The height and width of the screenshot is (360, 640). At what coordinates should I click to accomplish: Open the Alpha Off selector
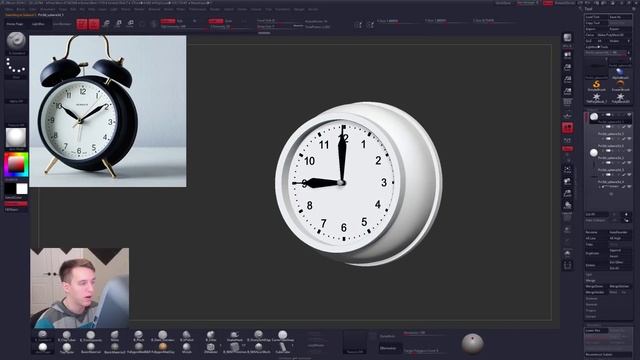(x=16, y=92)
